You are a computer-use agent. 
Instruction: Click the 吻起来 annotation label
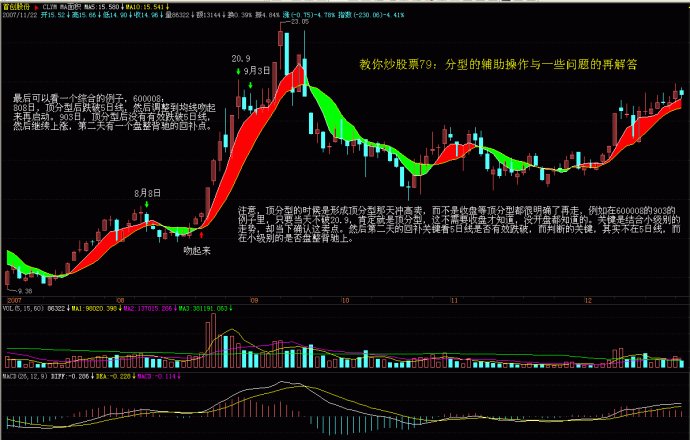point(197,250)
